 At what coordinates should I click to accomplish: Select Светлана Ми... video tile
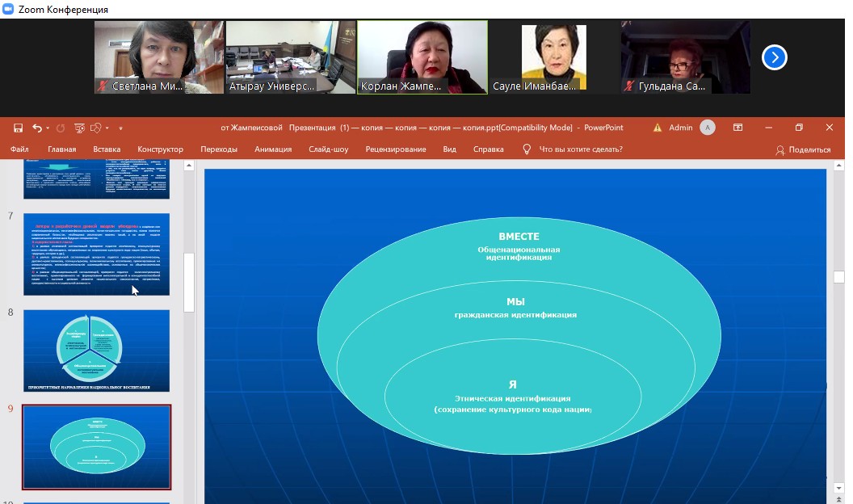(x=159, y=57)
